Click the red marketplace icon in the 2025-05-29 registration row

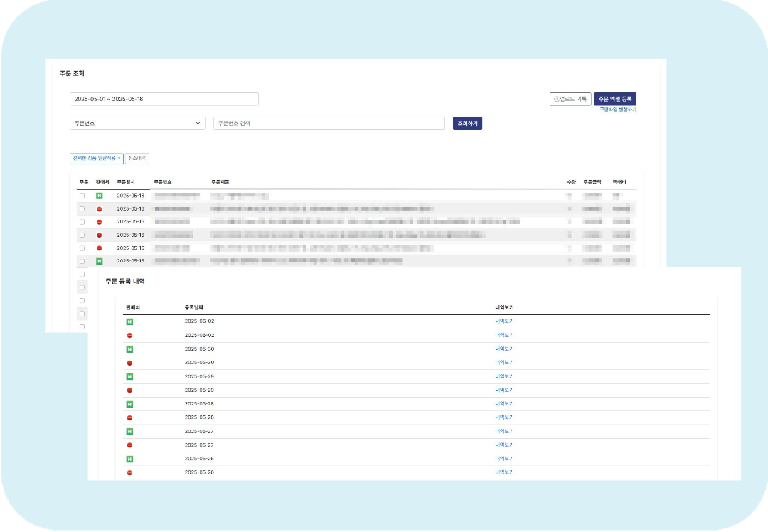pyautogui.click(x=129, y=390)
